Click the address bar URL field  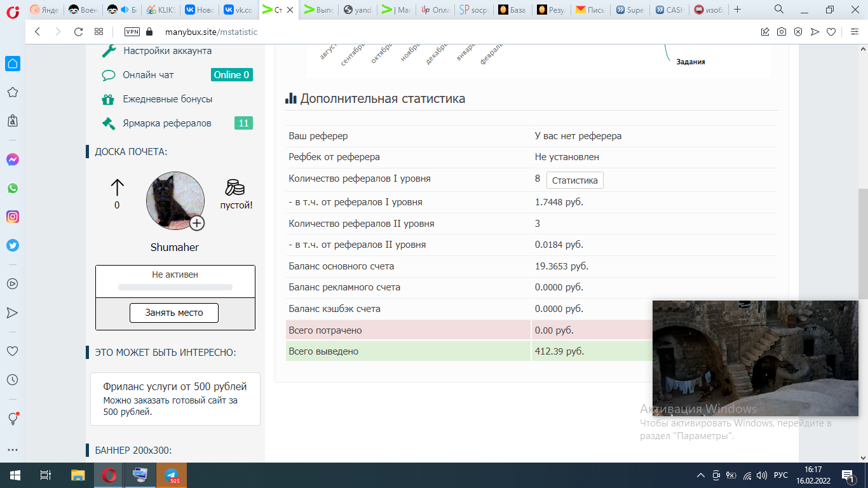click(x=445, y=32)
